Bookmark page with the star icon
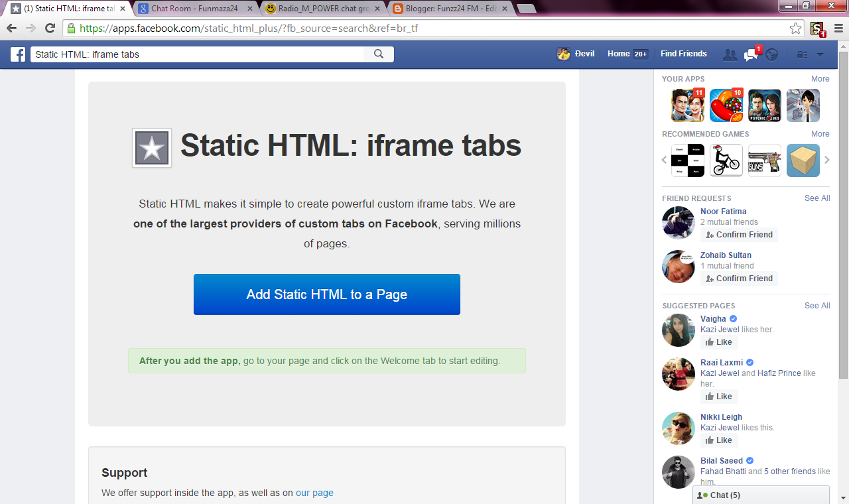 (795, 29)
